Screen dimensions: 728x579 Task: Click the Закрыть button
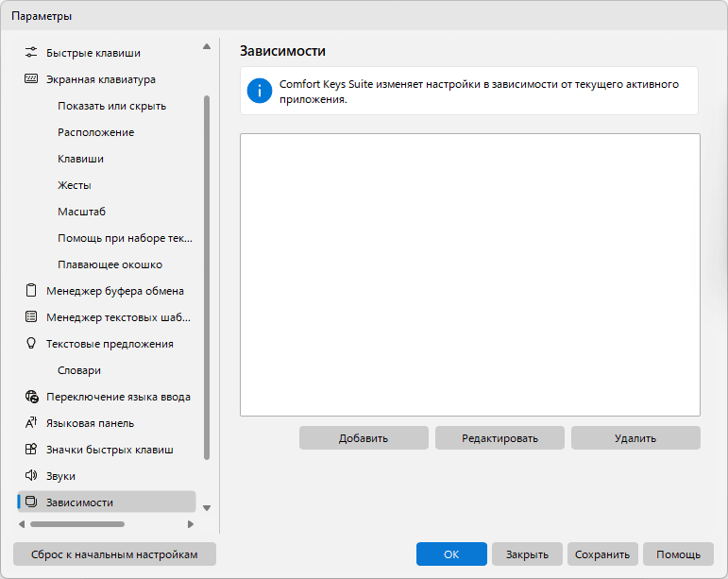[x=527, y=553]
